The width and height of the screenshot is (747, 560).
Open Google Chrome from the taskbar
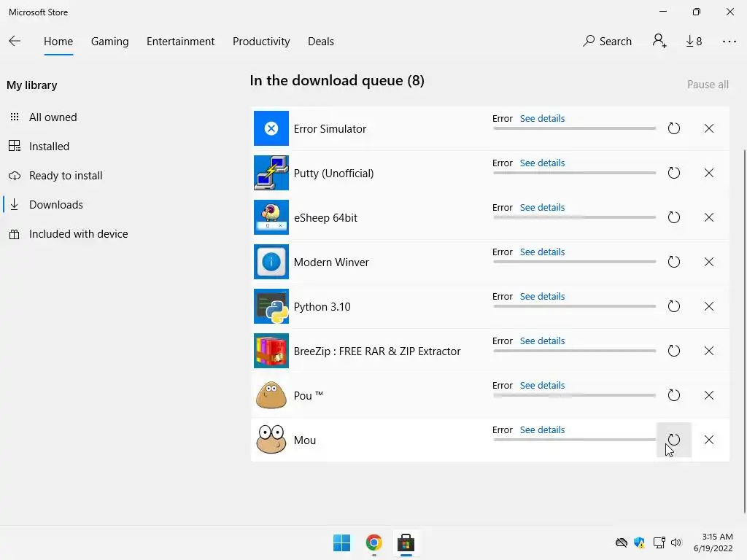(374, 542)
